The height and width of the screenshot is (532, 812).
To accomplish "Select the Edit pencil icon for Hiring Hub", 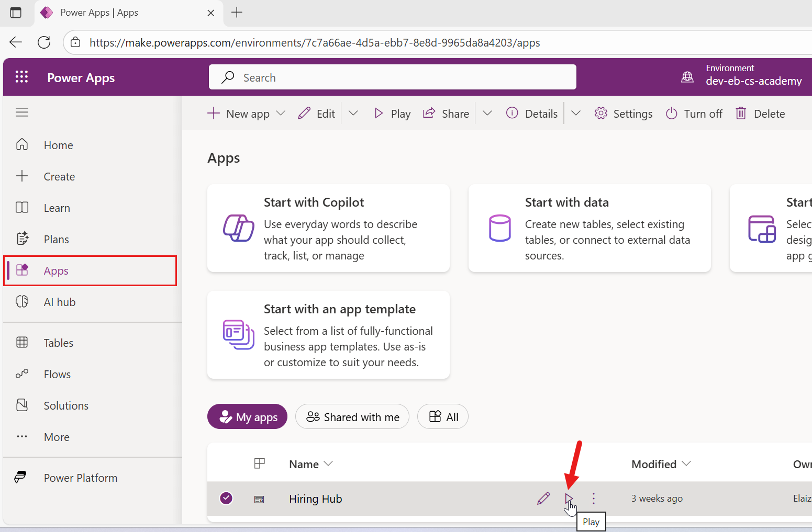I will point(543,499).
